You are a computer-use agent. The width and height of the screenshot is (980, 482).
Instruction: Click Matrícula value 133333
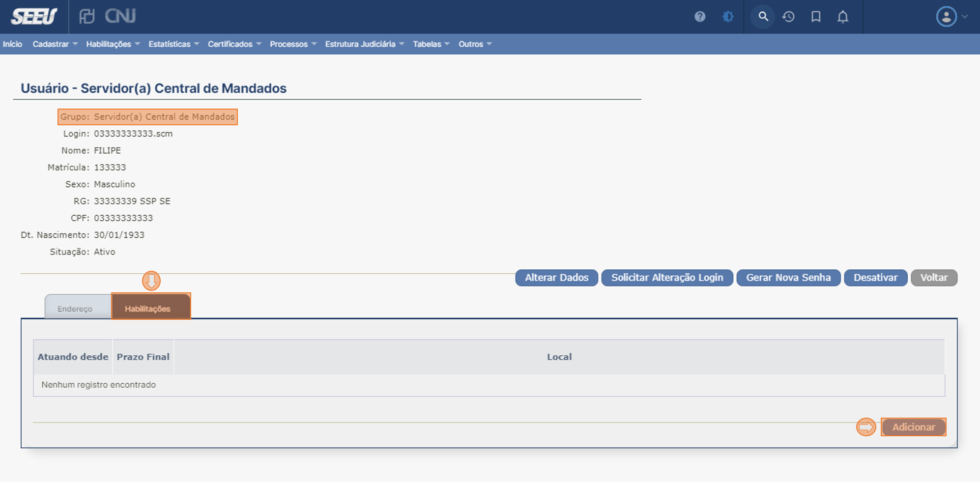(x=110, y=168)
